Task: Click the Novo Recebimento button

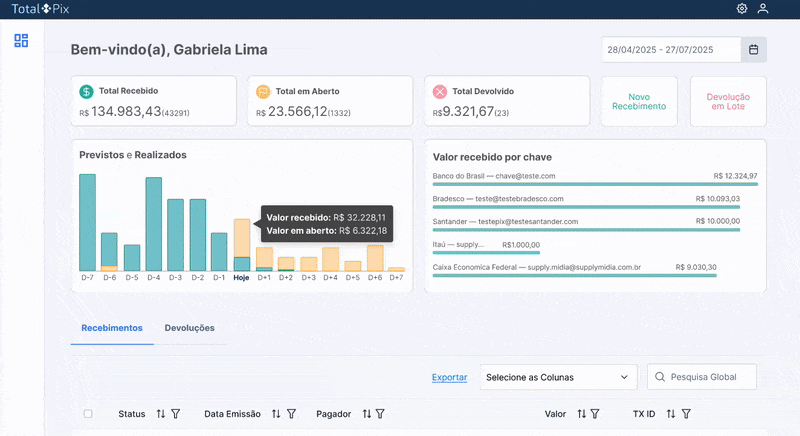Action: point(640,102)
